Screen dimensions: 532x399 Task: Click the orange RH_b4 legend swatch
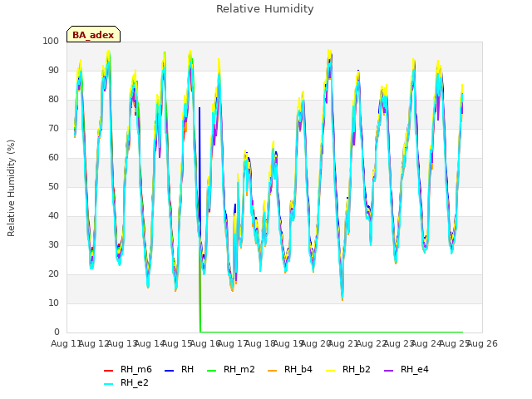272,371
